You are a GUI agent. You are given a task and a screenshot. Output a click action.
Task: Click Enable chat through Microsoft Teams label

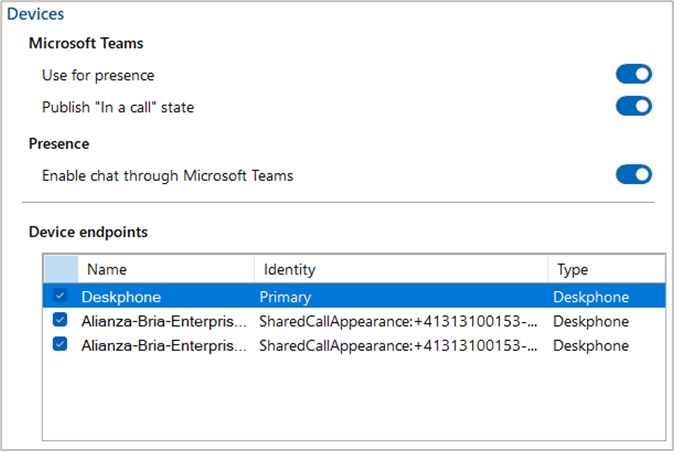[168, 175]
